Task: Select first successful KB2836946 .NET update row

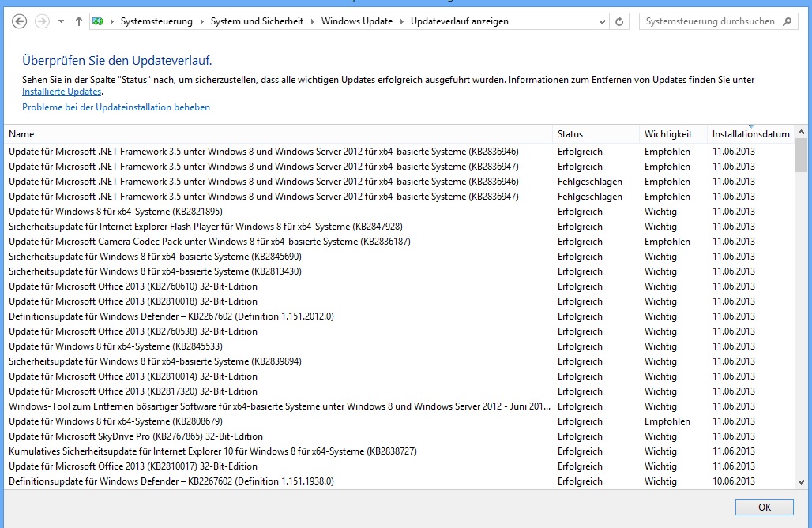Action: click(x=399, y=152)
